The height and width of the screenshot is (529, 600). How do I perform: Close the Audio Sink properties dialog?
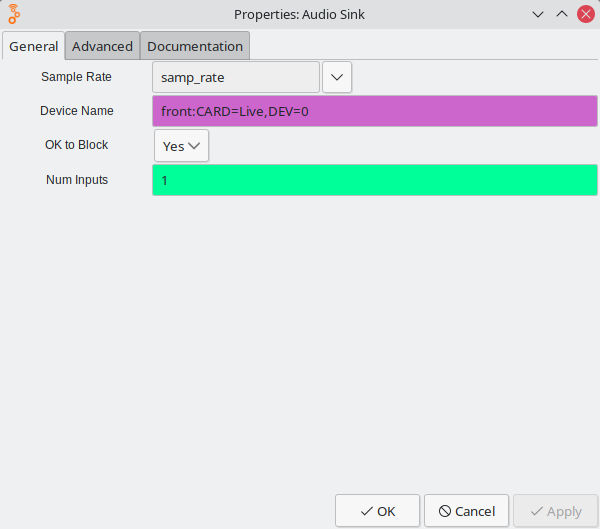click(x=586, y=14)
